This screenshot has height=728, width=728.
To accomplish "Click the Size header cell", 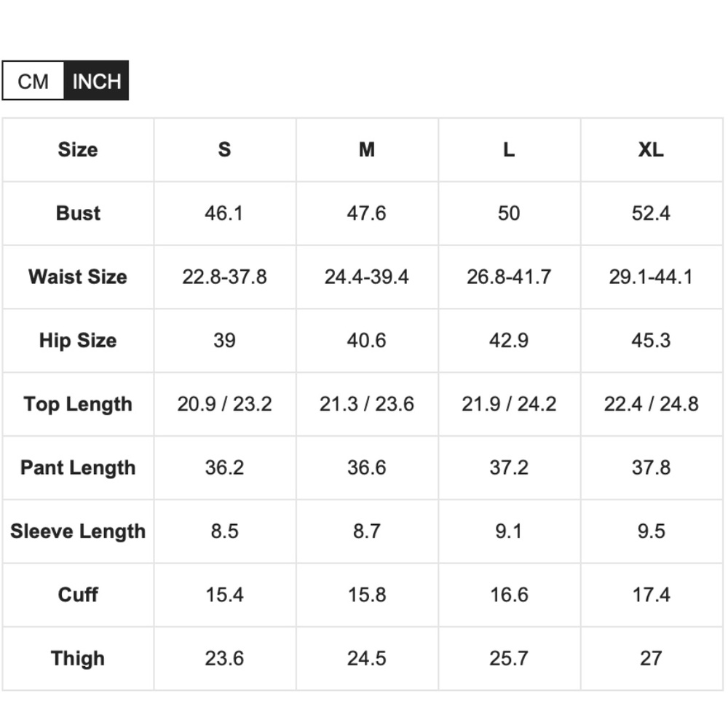I will (78, 150).
